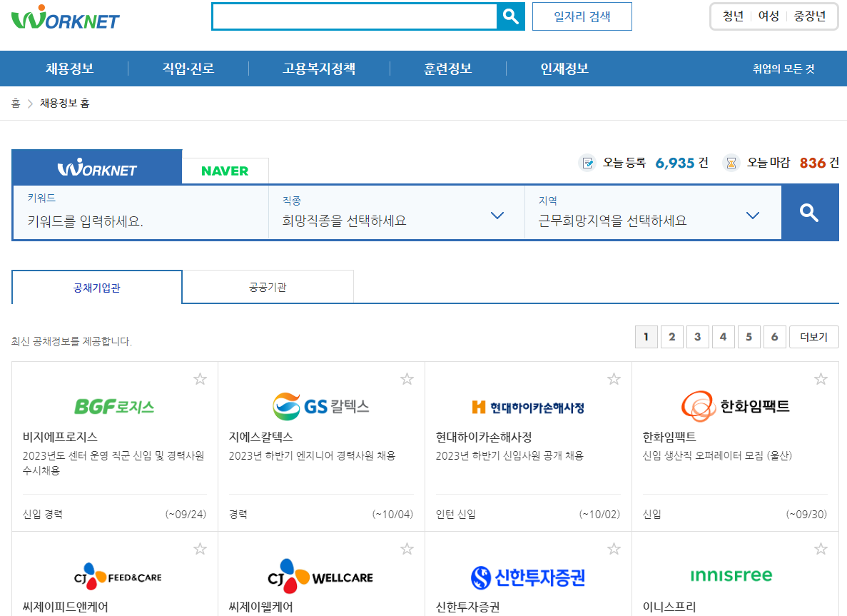Toggle the star on the 씨제이웰케어 card
The height and width of the screenshot is (616, 847).
tap(407, 549)
